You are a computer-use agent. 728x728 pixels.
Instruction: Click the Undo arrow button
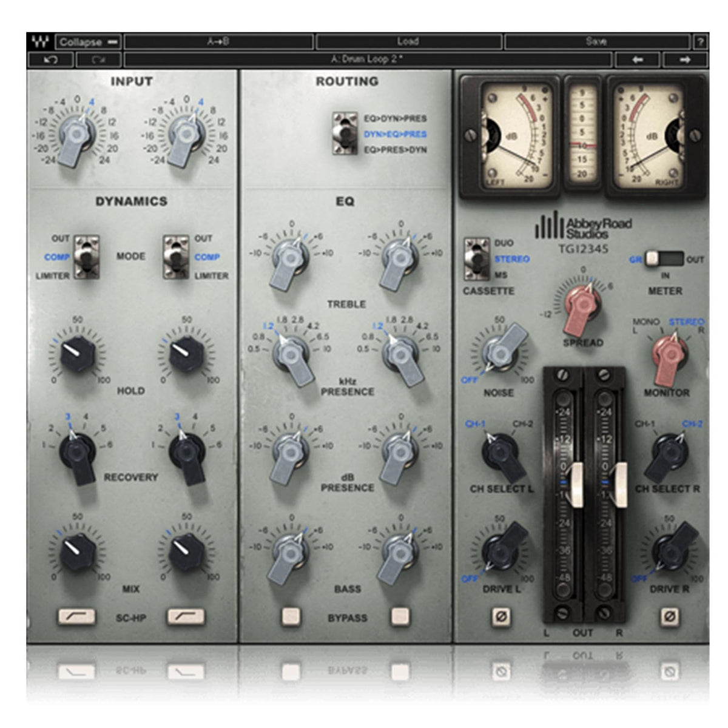click(51, 59)
